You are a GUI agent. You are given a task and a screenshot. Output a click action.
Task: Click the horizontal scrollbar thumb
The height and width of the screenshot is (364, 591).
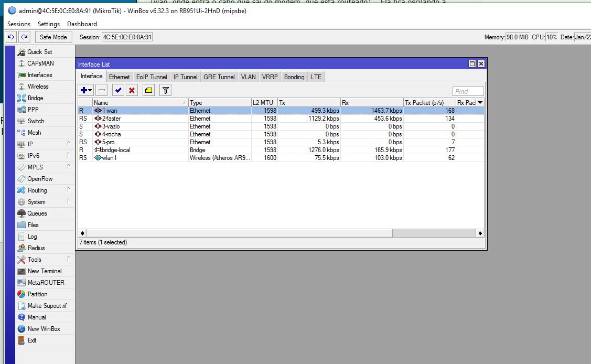(239, 233)
